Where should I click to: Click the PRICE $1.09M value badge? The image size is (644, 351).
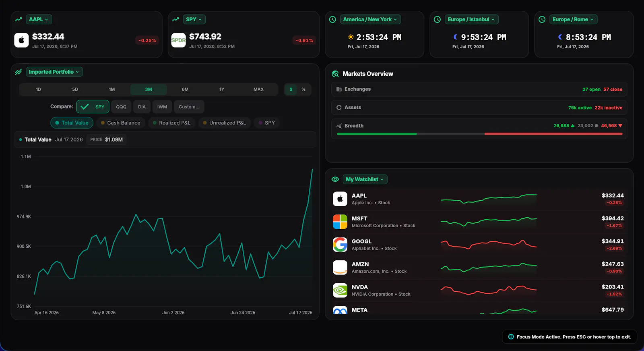pos(106,139)
